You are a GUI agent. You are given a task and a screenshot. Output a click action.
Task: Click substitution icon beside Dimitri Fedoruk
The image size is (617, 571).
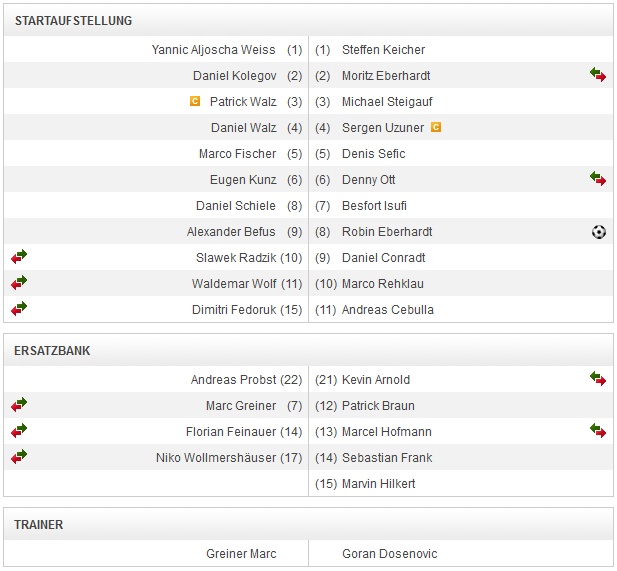[19, 309]
